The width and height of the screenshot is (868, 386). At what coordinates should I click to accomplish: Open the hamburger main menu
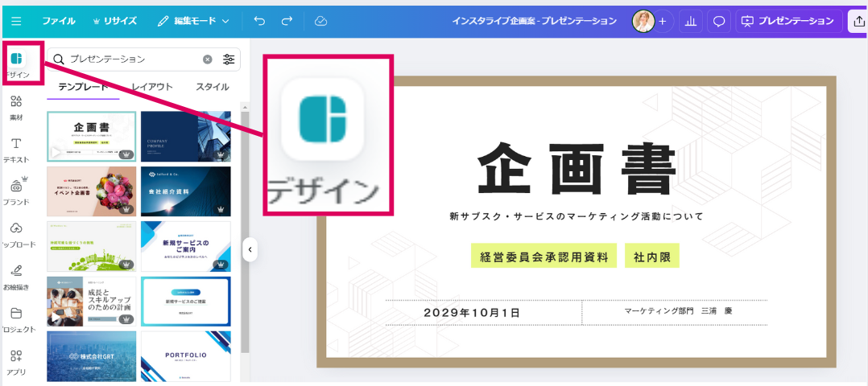[x=16, y=21]
